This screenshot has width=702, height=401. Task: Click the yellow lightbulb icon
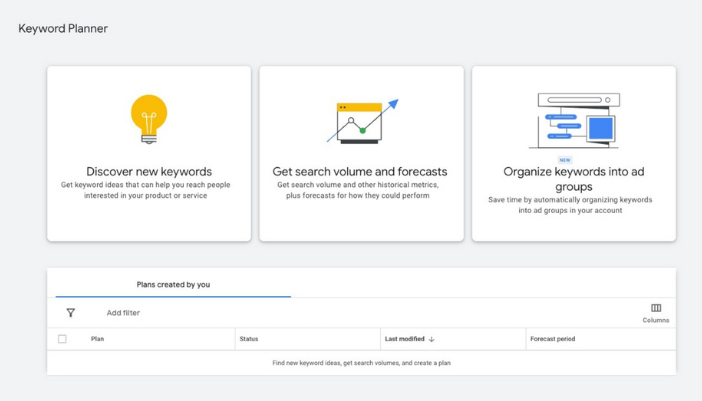click(149, 119)
